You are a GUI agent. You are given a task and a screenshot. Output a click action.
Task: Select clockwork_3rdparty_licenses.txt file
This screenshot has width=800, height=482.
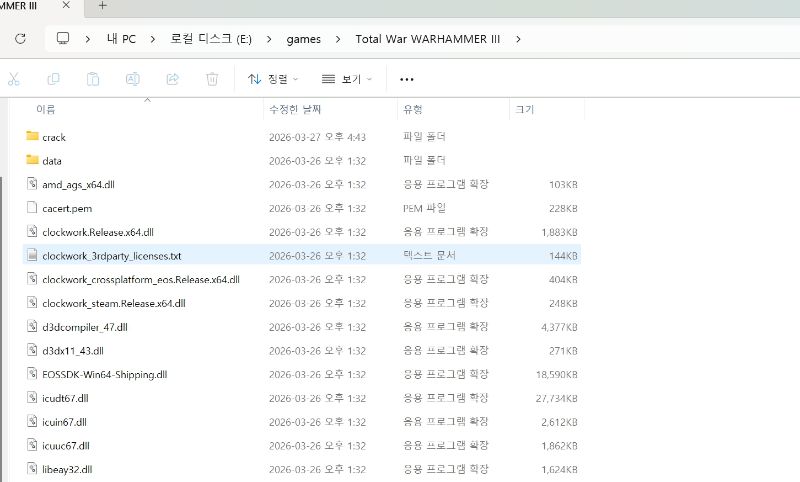coord(111,256)
